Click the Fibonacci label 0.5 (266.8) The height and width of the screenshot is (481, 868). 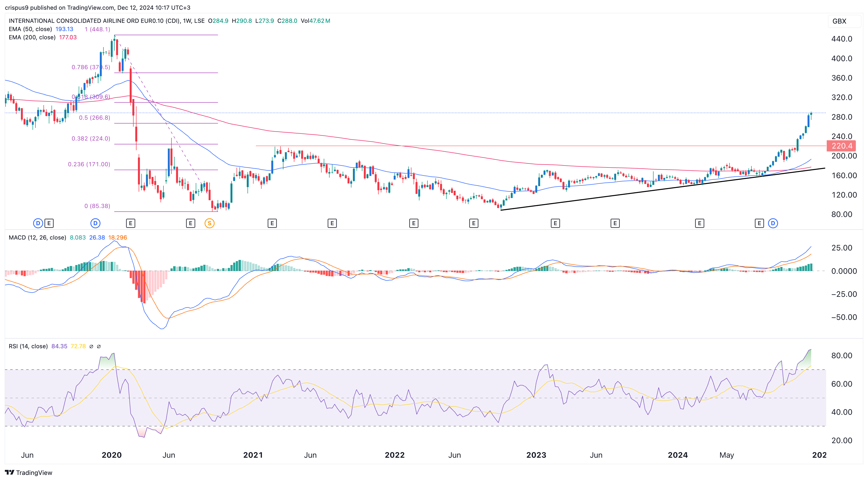click(x=95, y=118)
